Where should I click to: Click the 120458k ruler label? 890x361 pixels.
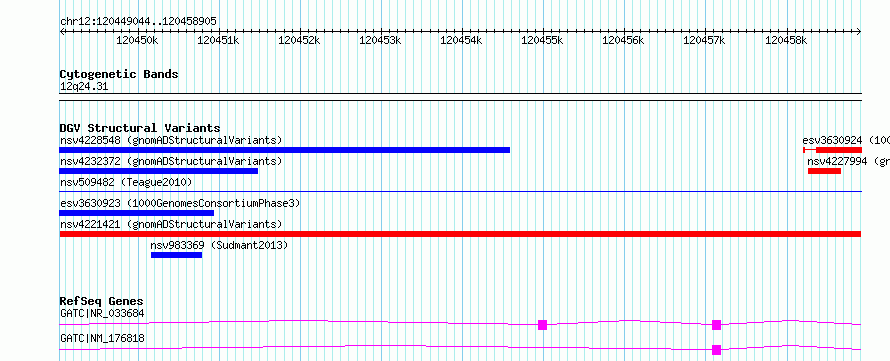786,40
